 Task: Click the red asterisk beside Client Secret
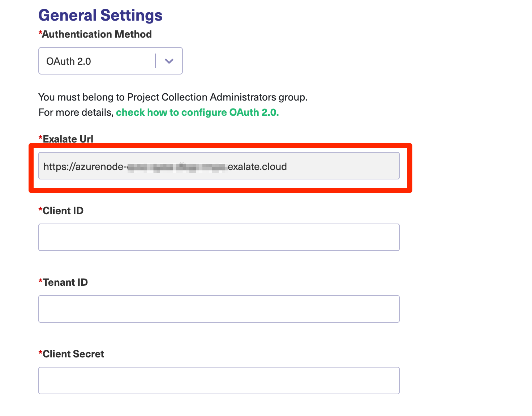[x=40, y=352]
